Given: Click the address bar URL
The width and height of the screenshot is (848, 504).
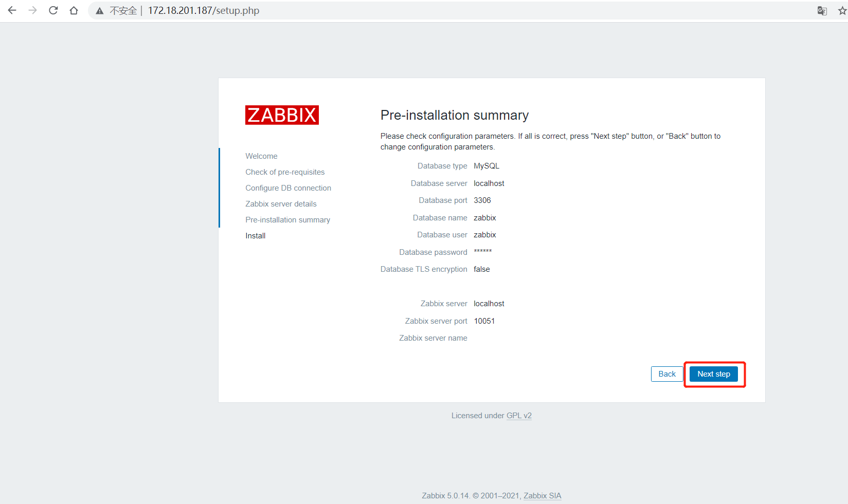Looking at the screenshot, I should coord(204,11).
